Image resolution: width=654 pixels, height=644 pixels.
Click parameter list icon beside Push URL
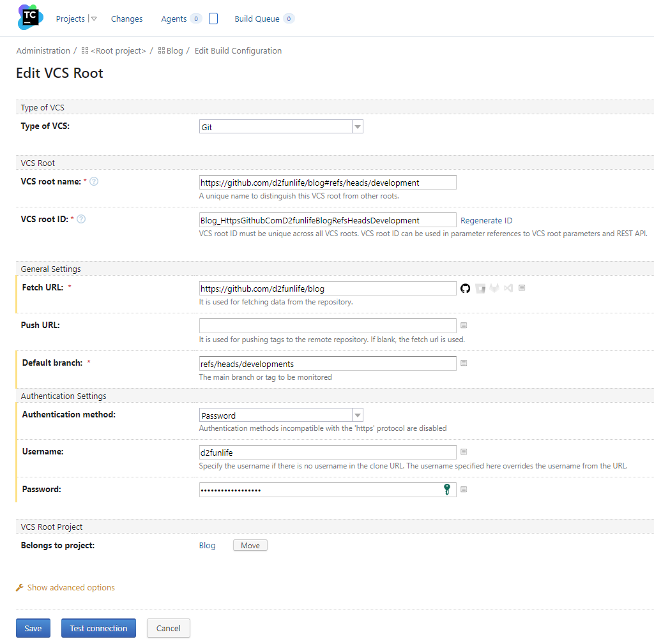[464, 326]
